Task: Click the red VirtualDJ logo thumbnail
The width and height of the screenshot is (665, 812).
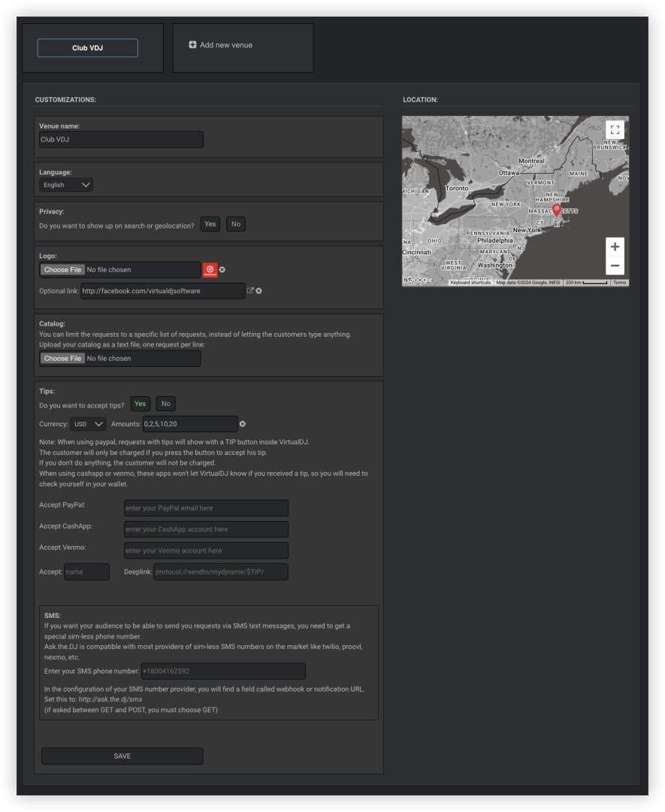Action: coord(210,270)
